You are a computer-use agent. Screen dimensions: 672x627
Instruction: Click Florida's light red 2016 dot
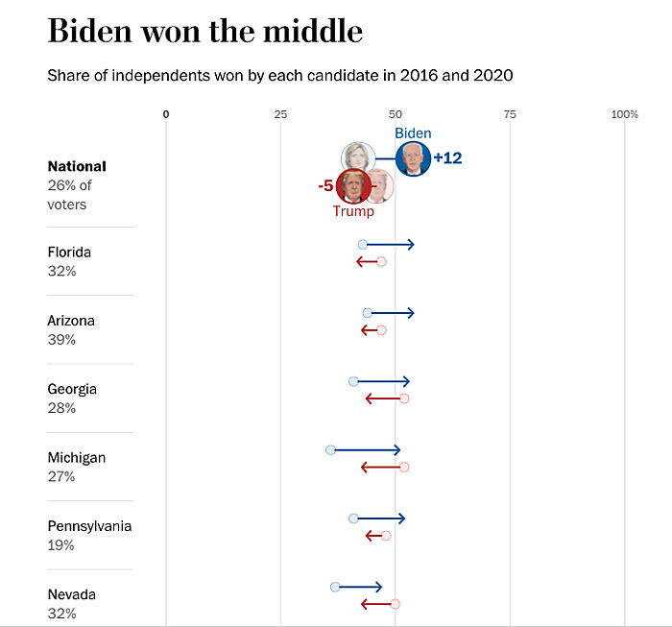point(381,261)
